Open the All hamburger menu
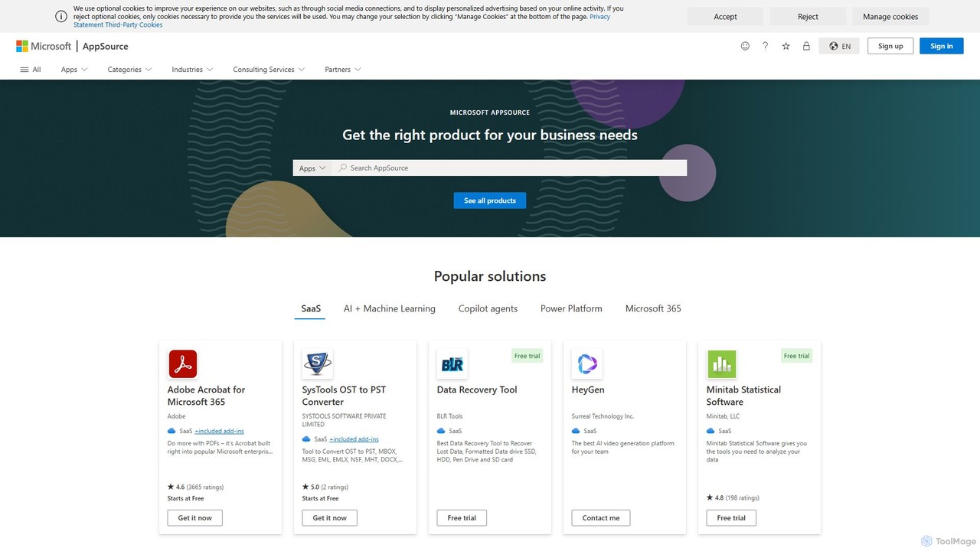Viewport: 980px width, 551px height. [x=31, y=70]
